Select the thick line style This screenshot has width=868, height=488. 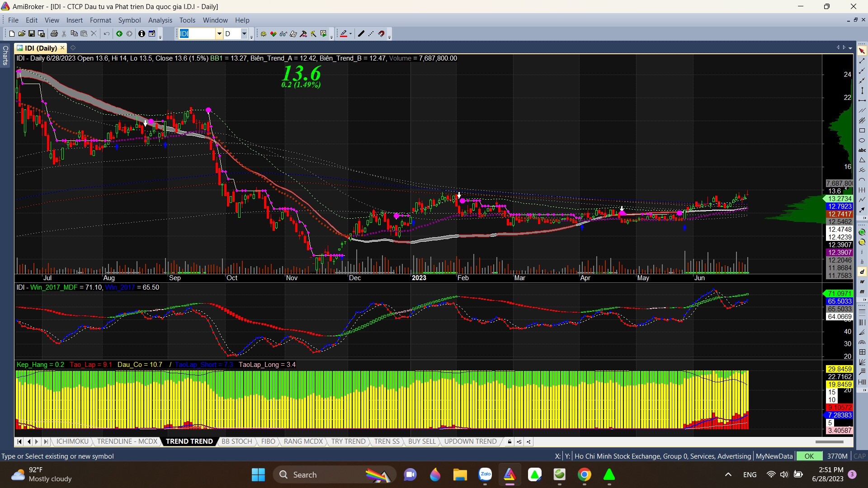(361, 33)
